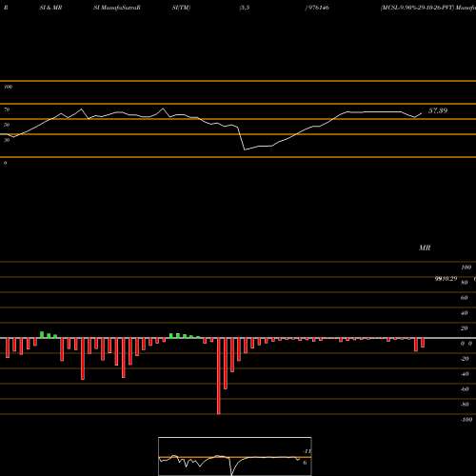
Task: Click the tallest red bar reaching -100
Action: (x=219, y=376)
